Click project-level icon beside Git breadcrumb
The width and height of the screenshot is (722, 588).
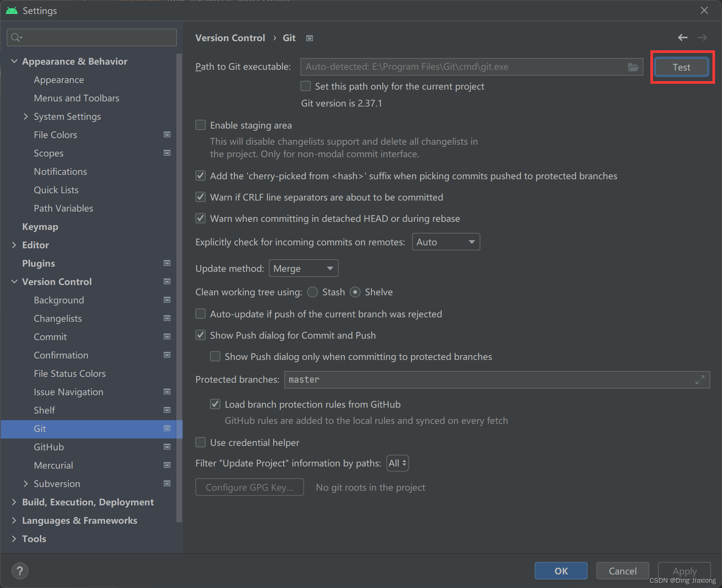[x=310, y=38]
